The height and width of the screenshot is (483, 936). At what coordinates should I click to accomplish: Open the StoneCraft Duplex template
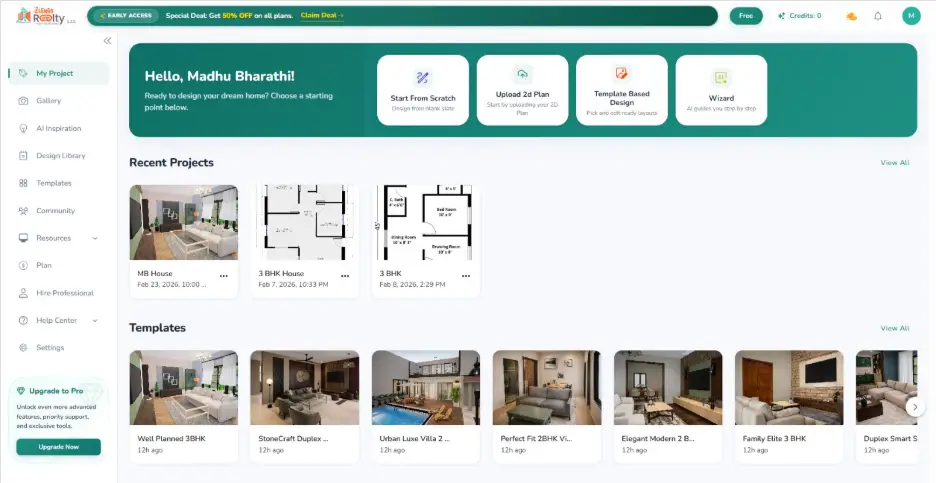click(304, 406)
